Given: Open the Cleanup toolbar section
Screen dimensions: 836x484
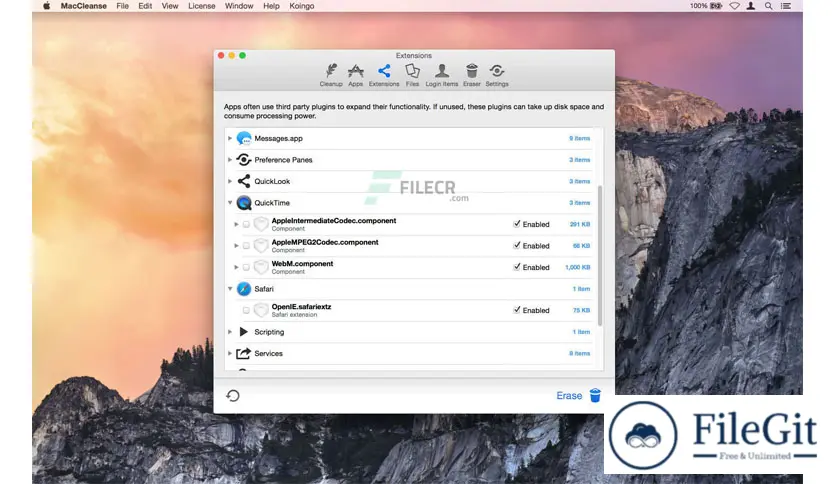Looking at the screenshot, I should (331, 75).
